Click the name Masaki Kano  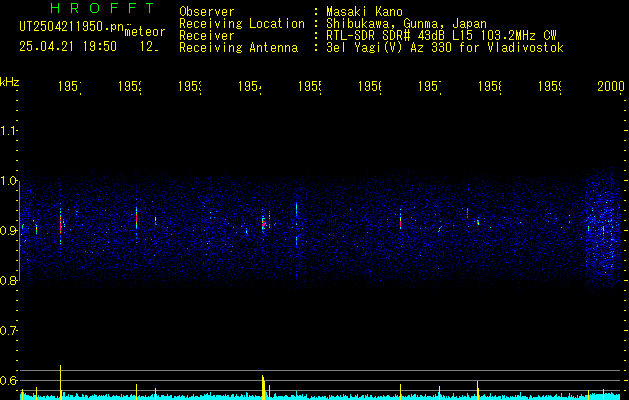(x=364, y=12)
